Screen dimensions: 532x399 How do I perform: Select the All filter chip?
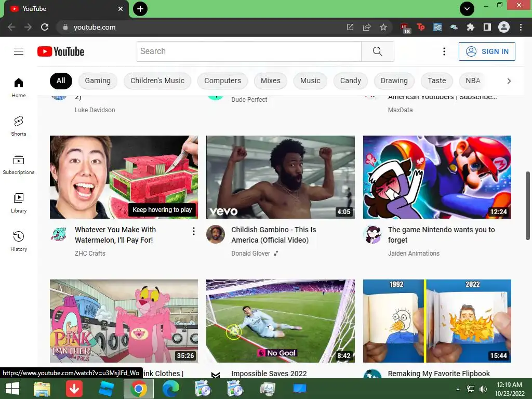[61, 81]
